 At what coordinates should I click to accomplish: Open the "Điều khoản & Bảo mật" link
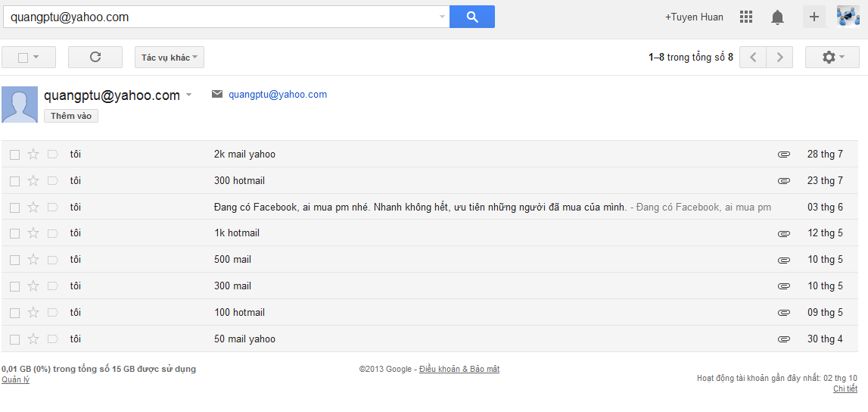pyautogui.click(x=459, y=369)
